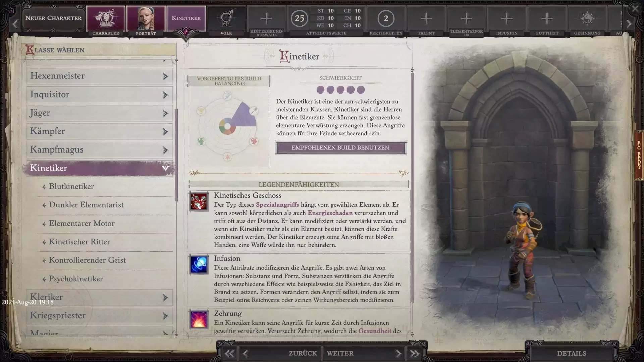This screenshot has width=644, height=362.
Task: Click the ranged arrow icon on build chart
Action: 254,111
